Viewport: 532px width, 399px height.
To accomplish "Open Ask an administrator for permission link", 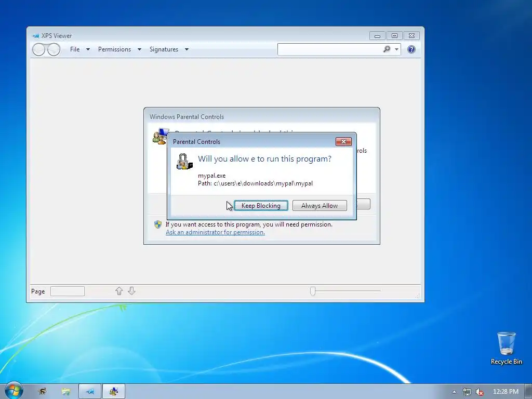I will [x=215, y=232].
